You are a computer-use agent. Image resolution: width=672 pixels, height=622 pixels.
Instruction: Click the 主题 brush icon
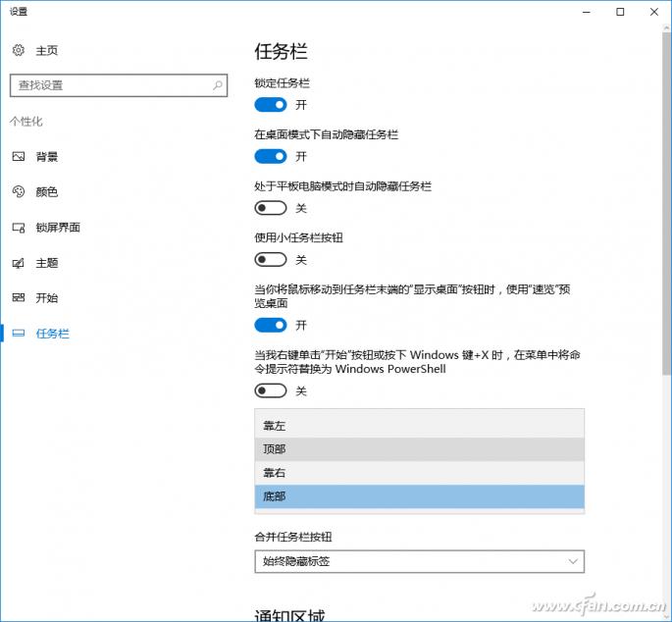click(x=19, y=263)
